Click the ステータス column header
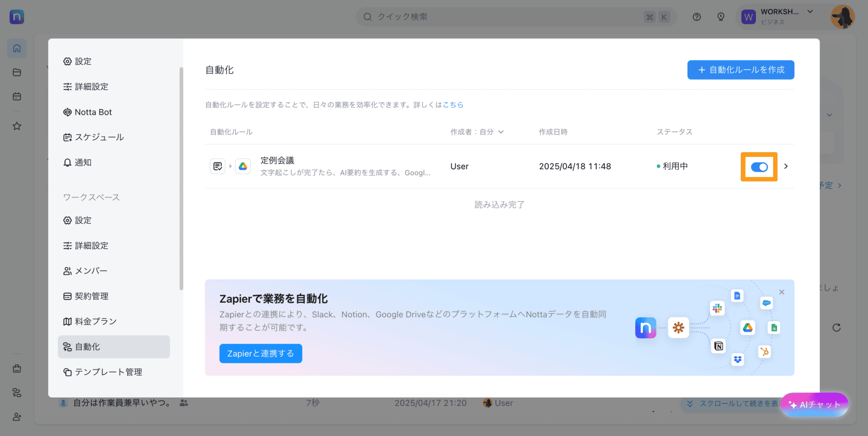This screenshot has width=868, height=436. click(x=675, y=132)
